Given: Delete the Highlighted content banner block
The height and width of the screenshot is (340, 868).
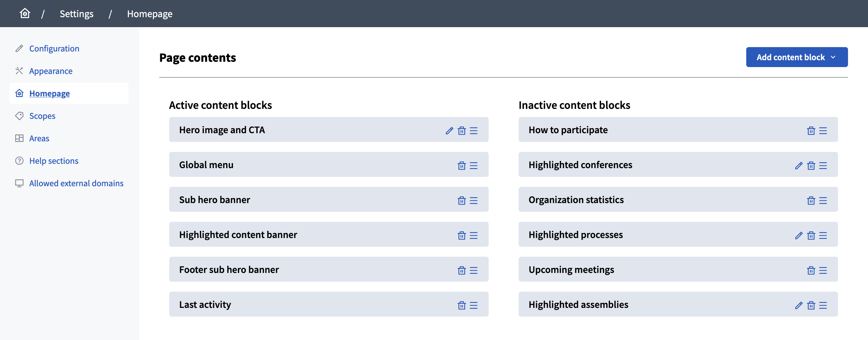Looking at the screenshot, I should tap(461, 236).
